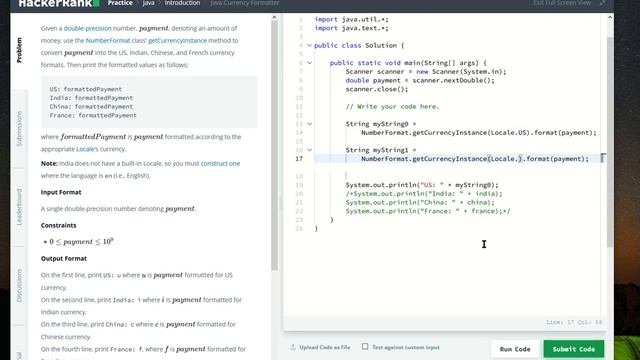Click the scroll-up arrow of code editor

[610, 17]
